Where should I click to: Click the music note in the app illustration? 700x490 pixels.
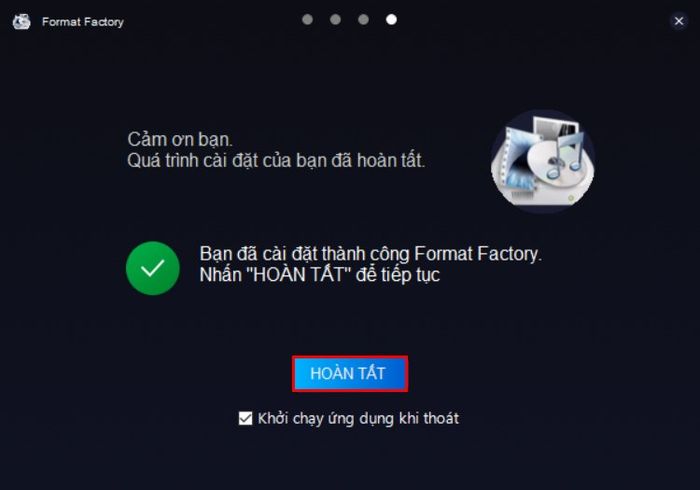pos(564,154)
